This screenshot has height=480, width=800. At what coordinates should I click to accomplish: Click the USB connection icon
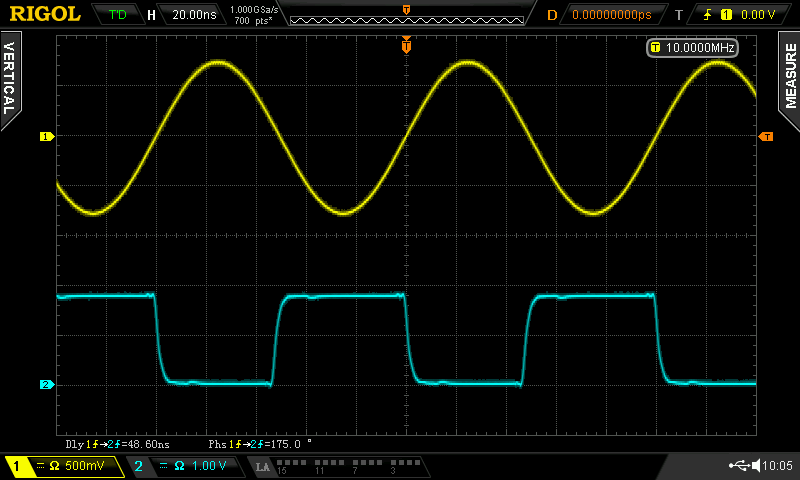click(x=740, y=466)
